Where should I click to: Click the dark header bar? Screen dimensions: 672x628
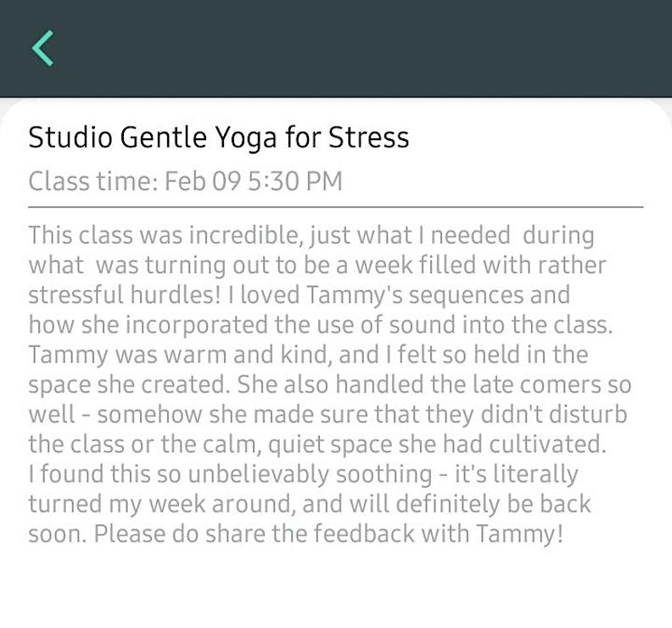point(339,48)
